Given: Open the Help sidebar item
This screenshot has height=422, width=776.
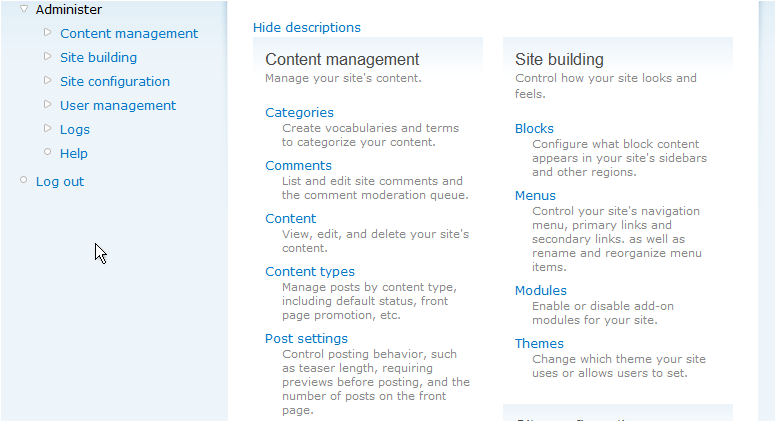Looking at the screenshot, I should (74, 153).
